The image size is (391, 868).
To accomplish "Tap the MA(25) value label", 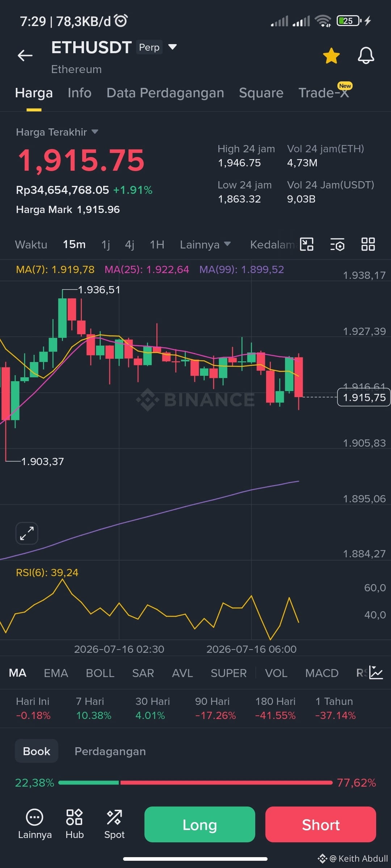I will coord(147,269).
